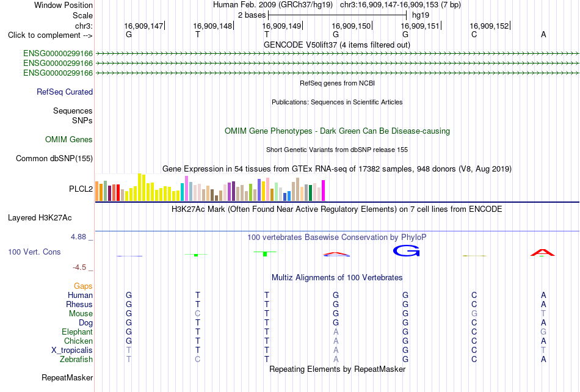The width and height of the screenshot is (580, 392).
Task: Click the large blue G conservation logo
Action: [406, 251]
